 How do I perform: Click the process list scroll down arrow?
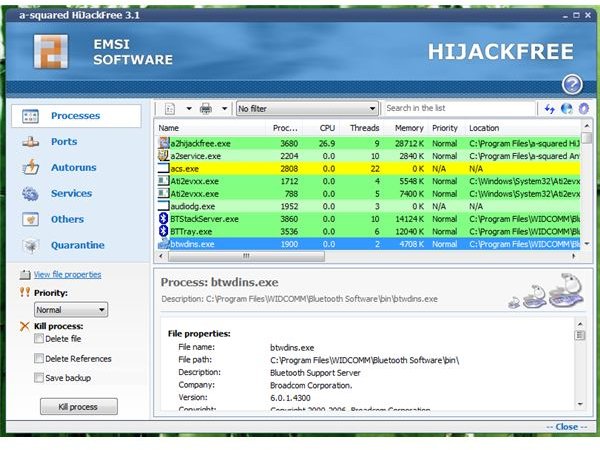pos(587,244)
